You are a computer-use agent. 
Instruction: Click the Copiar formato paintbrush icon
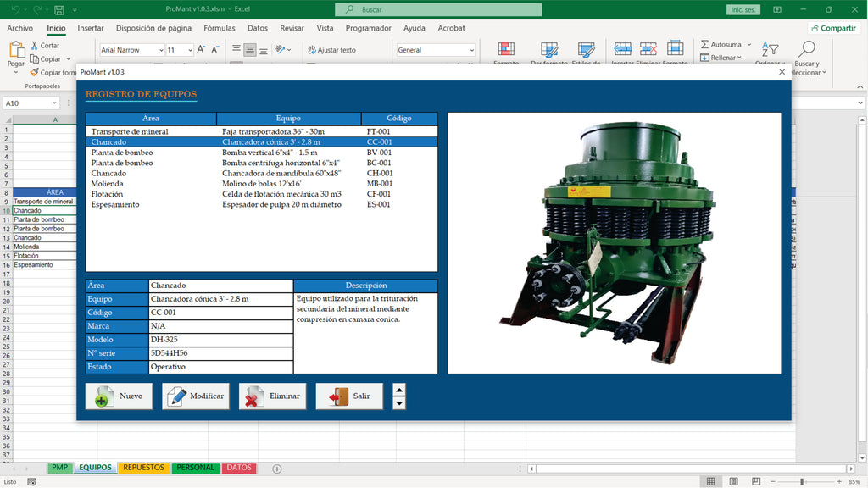[x=34, y=72]
